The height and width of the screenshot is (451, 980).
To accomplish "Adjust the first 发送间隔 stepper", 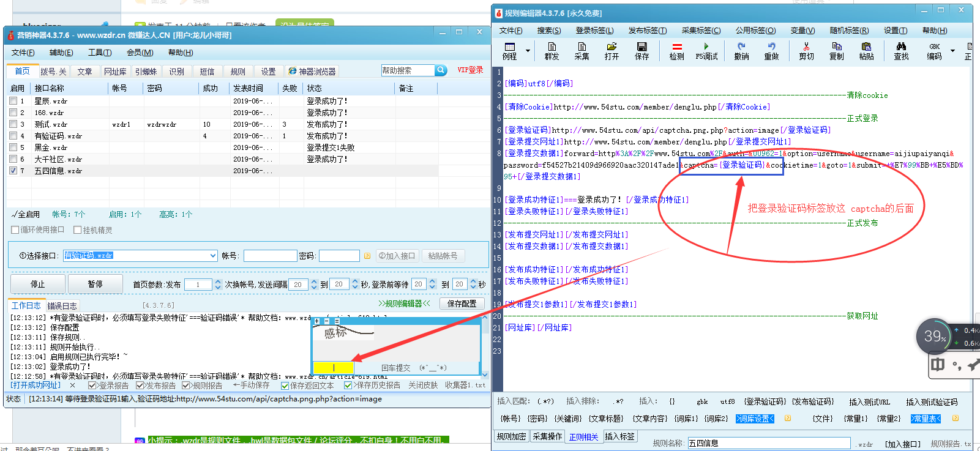I will tap(314, 284).
